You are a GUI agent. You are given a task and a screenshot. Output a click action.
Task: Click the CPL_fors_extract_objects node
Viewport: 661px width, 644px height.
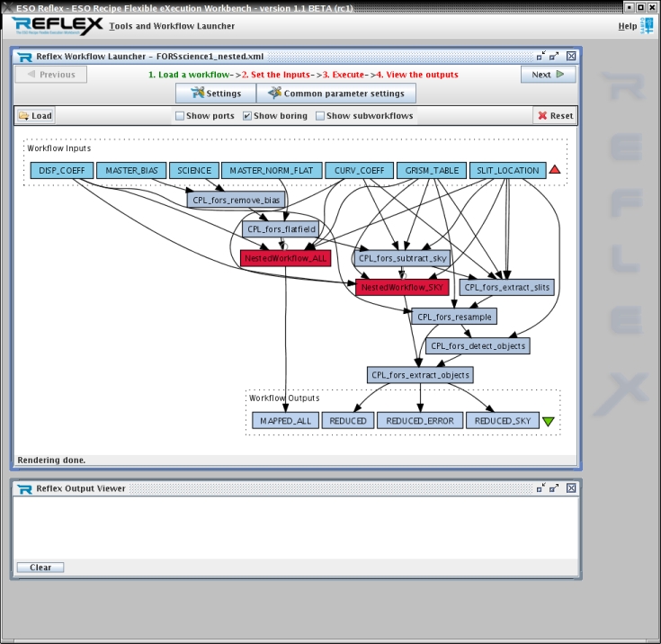click(420, 375)
